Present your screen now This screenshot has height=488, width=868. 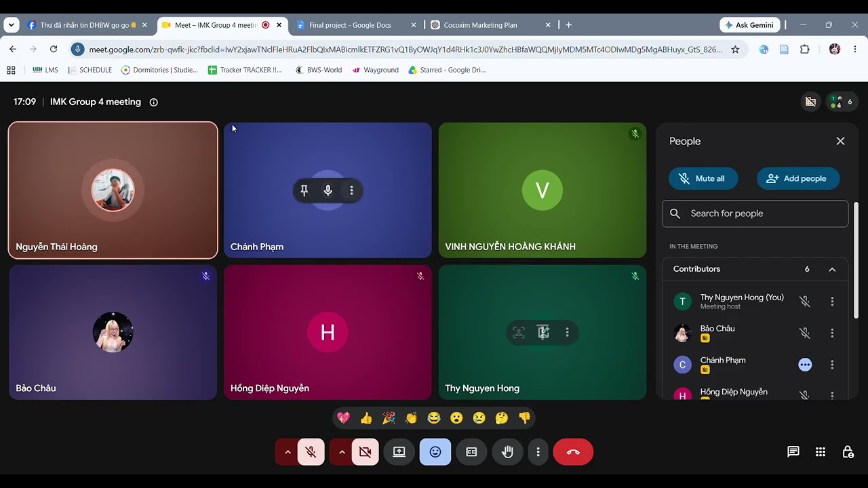click(x=399, y=452)
